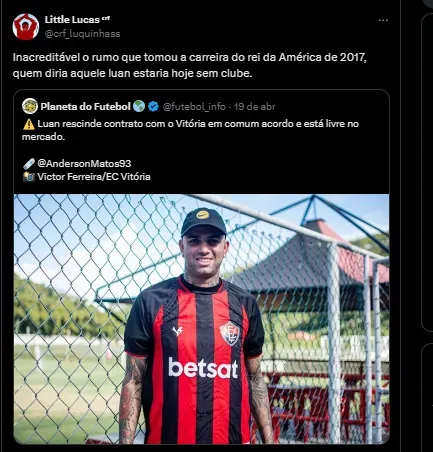
Task: Open the tweet's three-dot more menu
Action: coord(383,20)
